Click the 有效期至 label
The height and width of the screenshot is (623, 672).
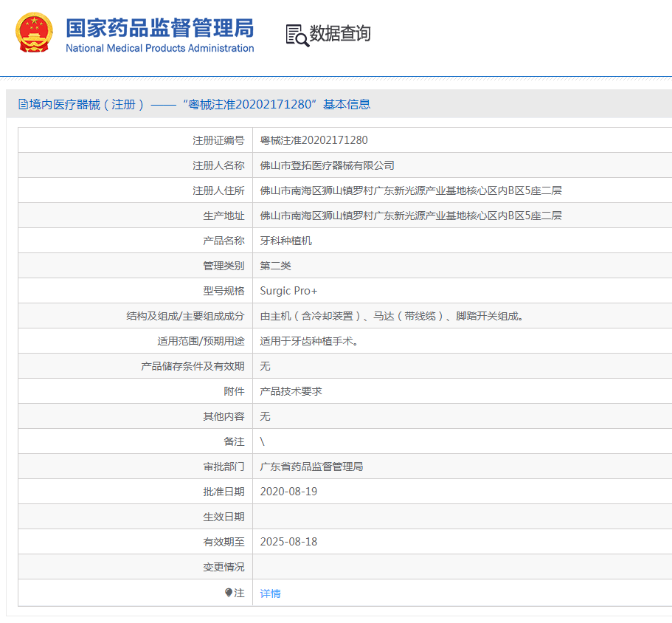224,542
